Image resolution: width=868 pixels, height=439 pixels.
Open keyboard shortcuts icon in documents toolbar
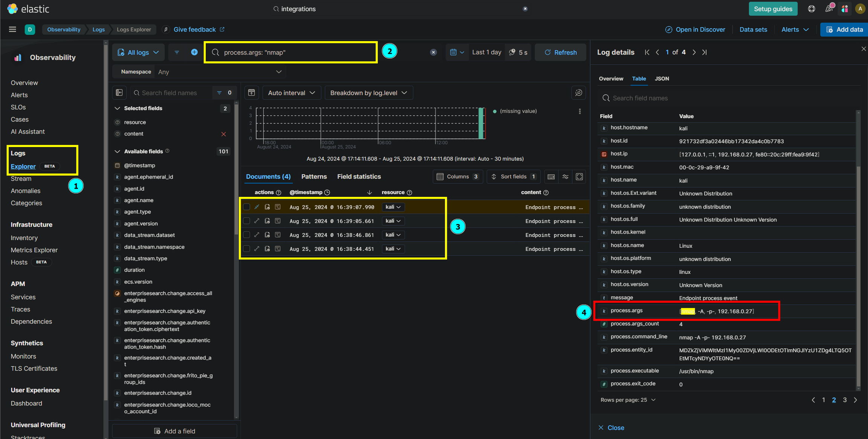click(551, 177)
